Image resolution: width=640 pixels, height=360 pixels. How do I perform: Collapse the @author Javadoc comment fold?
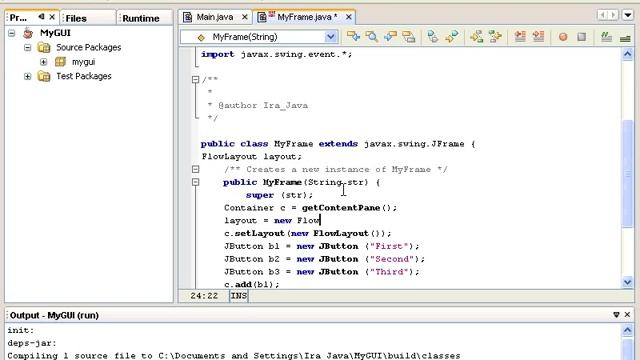point(196,80)
